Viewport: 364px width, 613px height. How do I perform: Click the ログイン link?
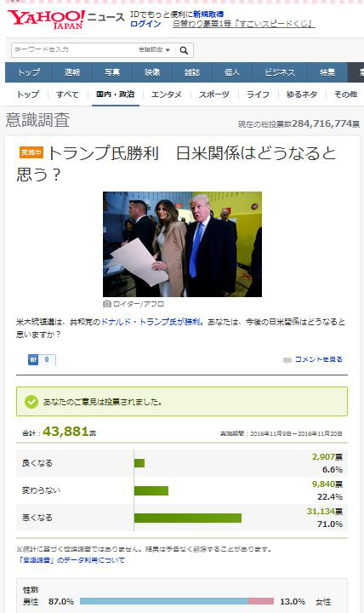click(145, 24)
